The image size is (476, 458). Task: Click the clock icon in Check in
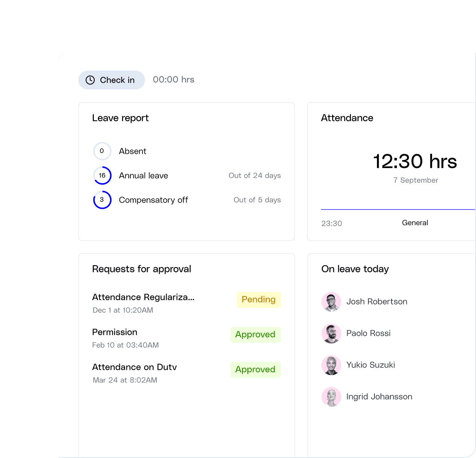pyautogui.click(x=90, y=80)
